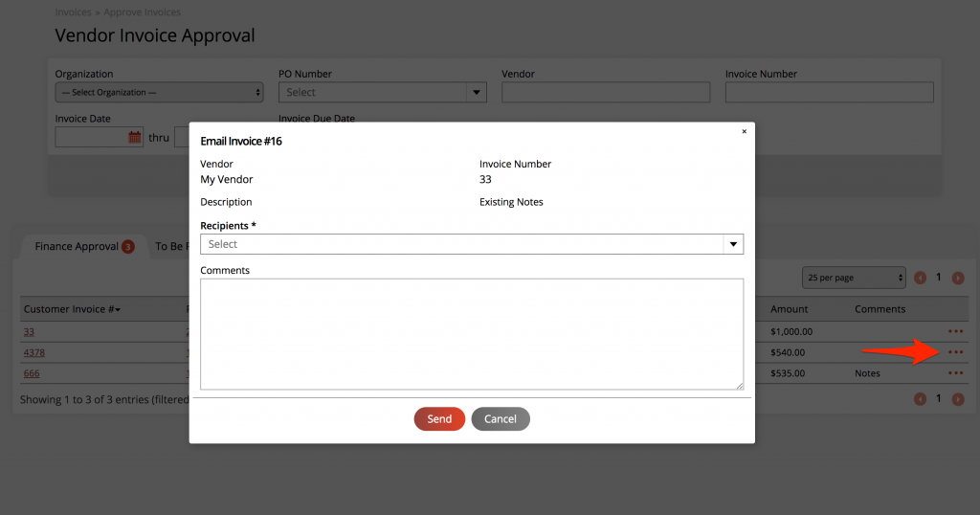Click $540.00 amount cell
This screenshot has height=515, width=980.
(x=788, y=352)
